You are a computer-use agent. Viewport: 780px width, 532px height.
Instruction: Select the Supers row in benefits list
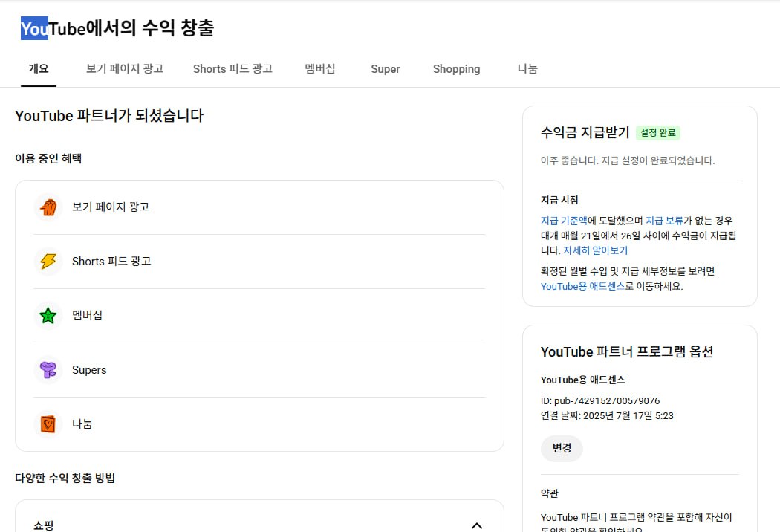coord(259,370)
